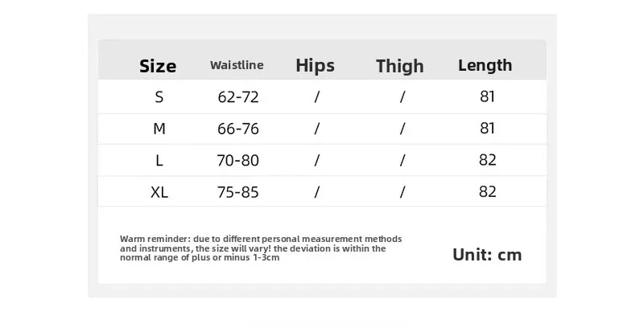Click the Waistline column header
The width and height of the screenshot is (644, 328).
(x=237, y=65)
